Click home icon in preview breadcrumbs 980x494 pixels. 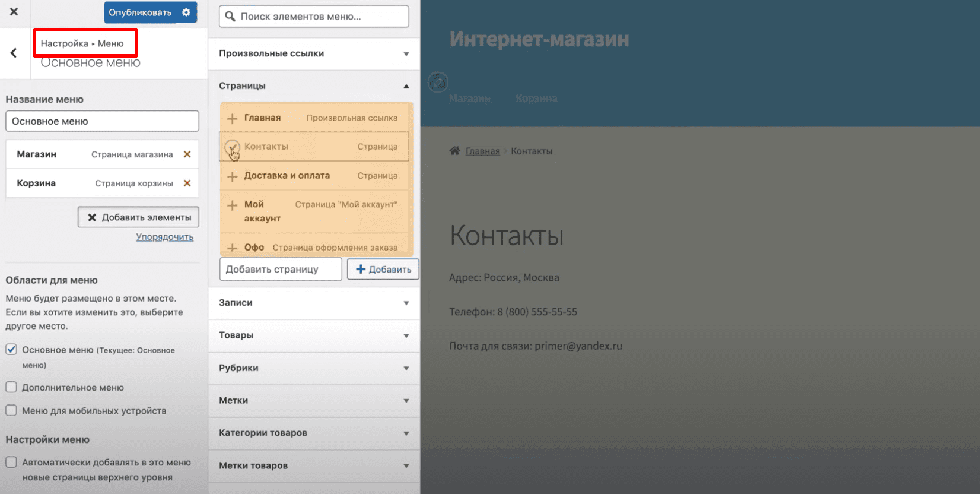[454, 151]
